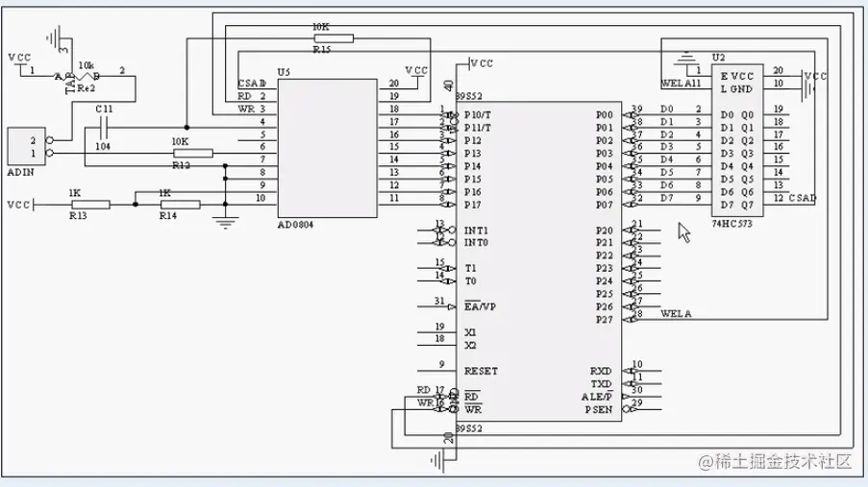Select resistor R15 symbol

click(334, 38)
